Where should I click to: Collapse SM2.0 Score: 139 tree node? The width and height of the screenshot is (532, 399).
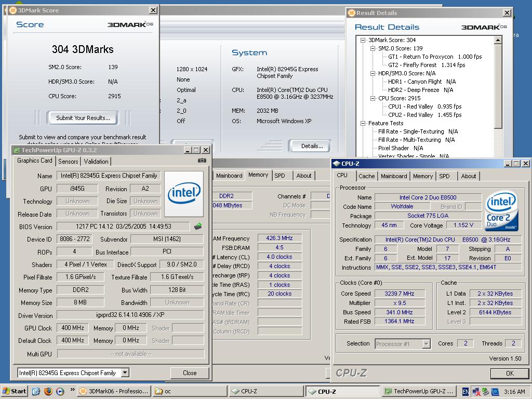[373, 48]
